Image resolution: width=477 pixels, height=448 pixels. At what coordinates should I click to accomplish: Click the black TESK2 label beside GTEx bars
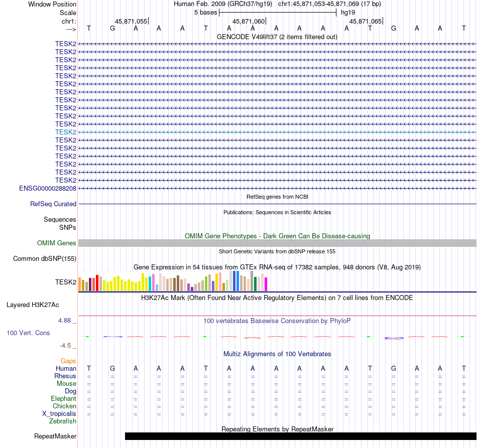point(66,282)
